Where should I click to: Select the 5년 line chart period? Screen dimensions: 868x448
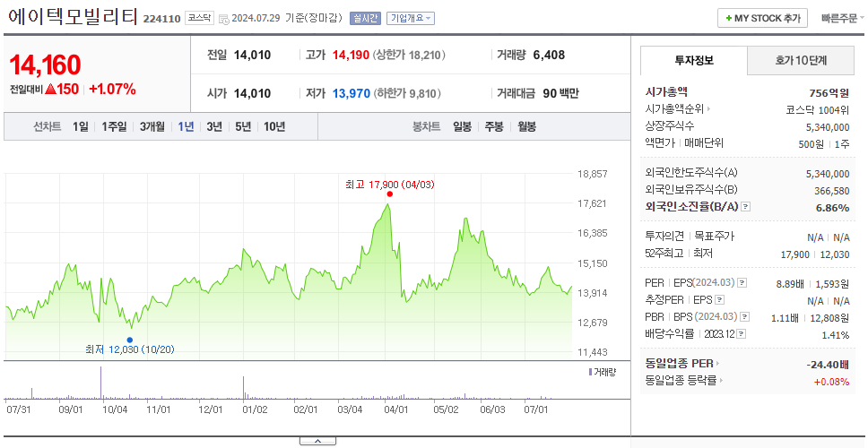pos(243,126)
